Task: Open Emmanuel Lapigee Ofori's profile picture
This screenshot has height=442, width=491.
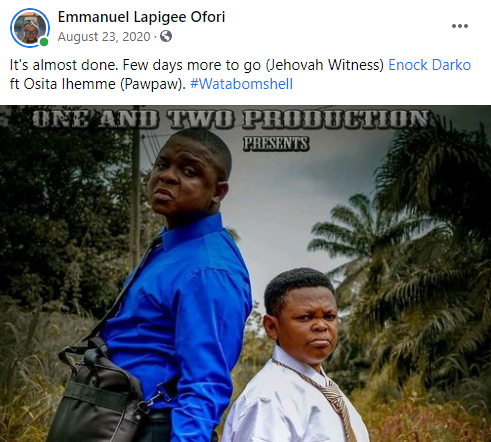Action: [x=30, y=28]
